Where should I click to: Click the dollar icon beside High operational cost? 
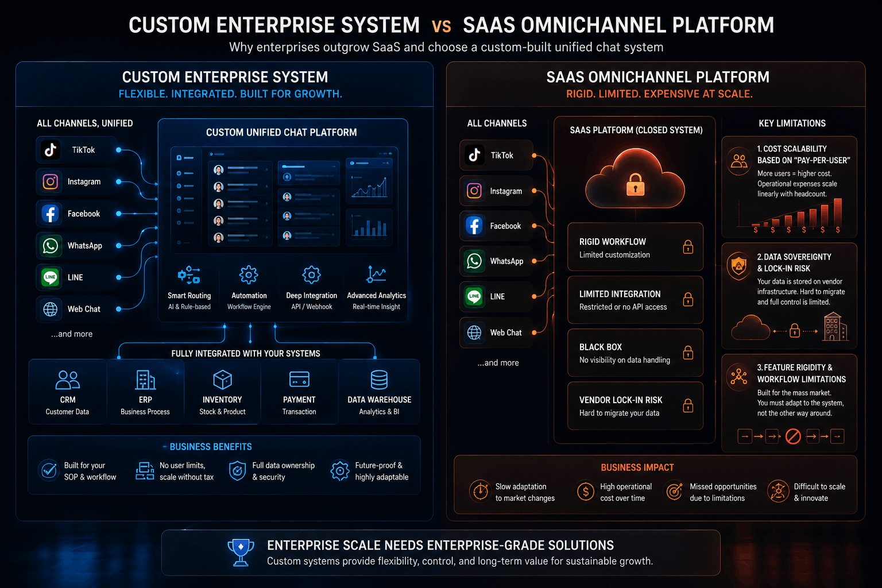pyautogui.click(x=586, y=491)
